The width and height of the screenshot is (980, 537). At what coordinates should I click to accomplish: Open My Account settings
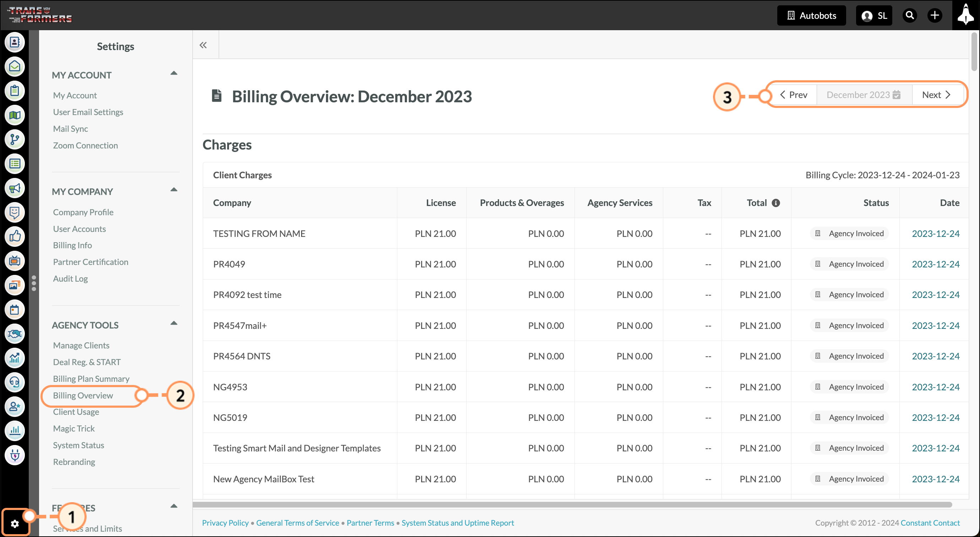coord(75,95)
